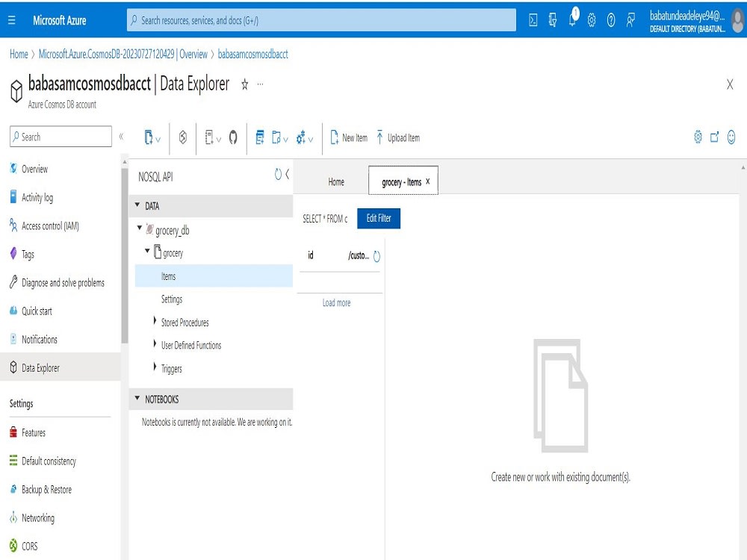Expand Stored Procedures node

point(155,321)
